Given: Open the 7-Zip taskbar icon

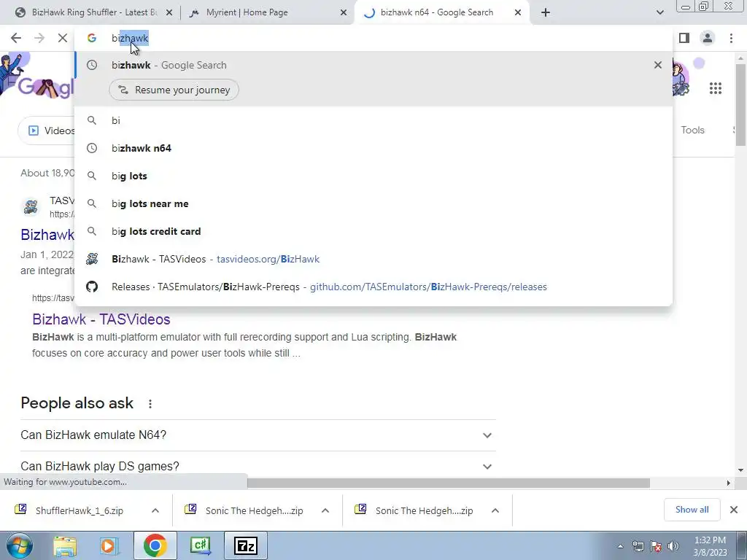Looking at the screenshot, I should [x=246, y=545].
